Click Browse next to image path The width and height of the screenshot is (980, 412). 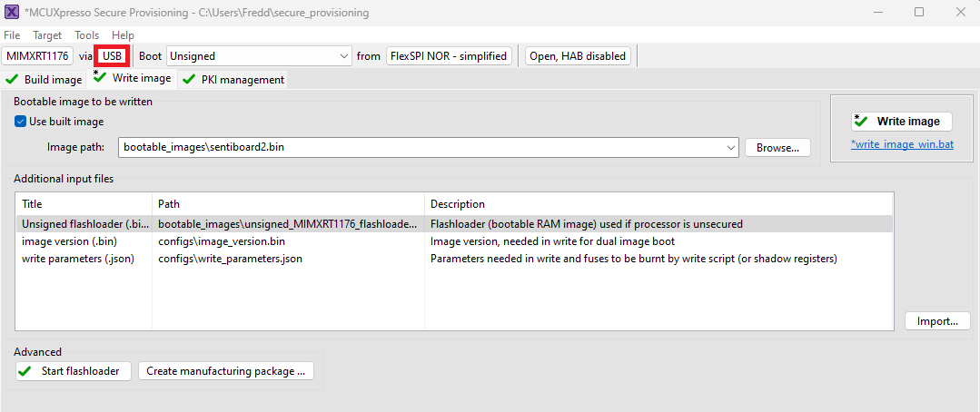point(777,148)
